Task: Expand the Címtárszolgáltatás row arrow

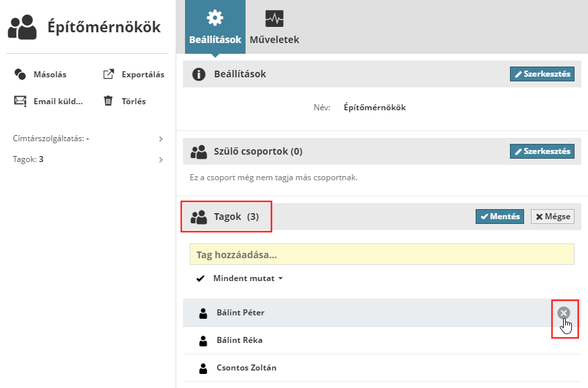Action: pos(161,139)
